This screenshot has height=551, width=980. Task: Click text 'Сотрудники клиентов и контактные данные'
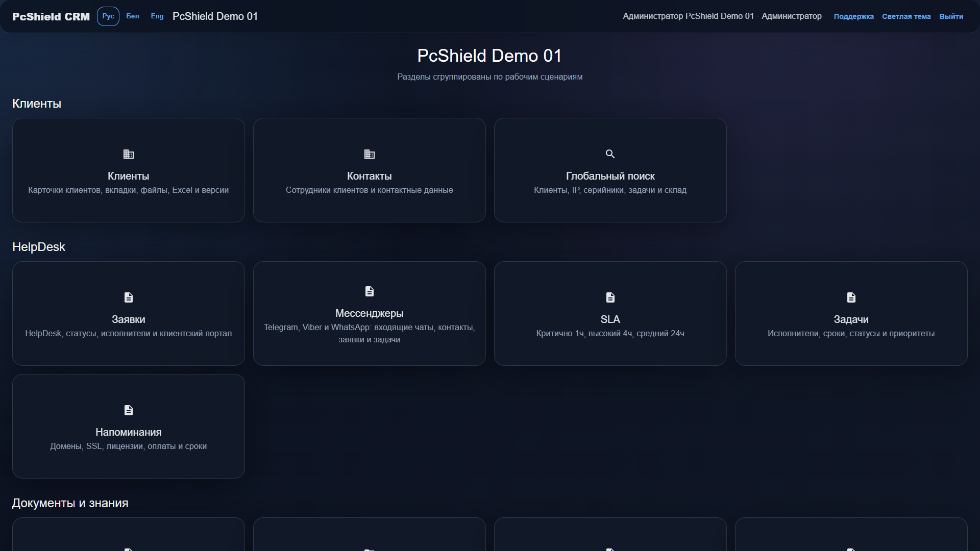tap(370, 190)
